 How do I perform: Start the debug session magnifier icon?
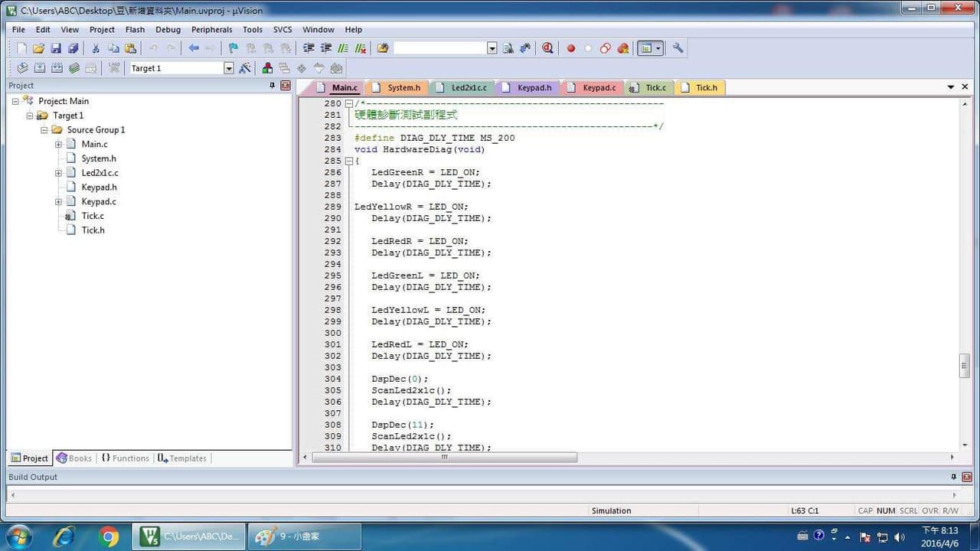click(547, 48)
